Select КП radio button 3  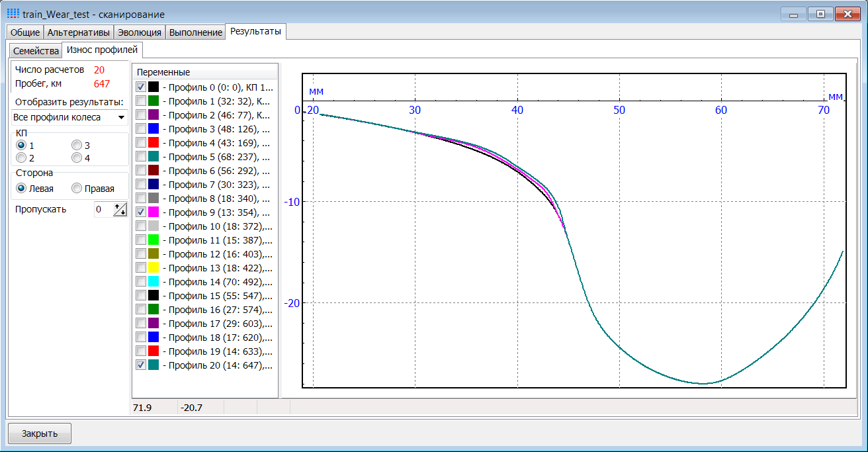pos(77,145)
